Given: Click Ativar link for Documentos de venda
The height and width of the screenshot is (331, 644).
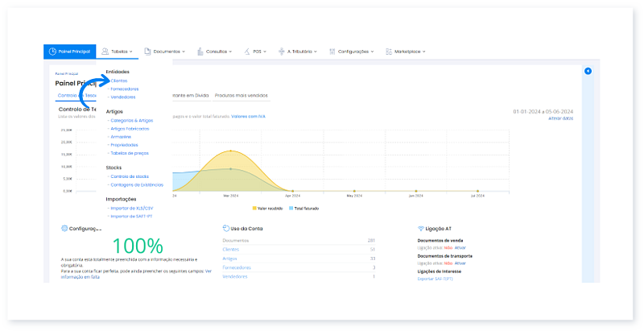Looking at the screenshot, I should coord(460,249).
